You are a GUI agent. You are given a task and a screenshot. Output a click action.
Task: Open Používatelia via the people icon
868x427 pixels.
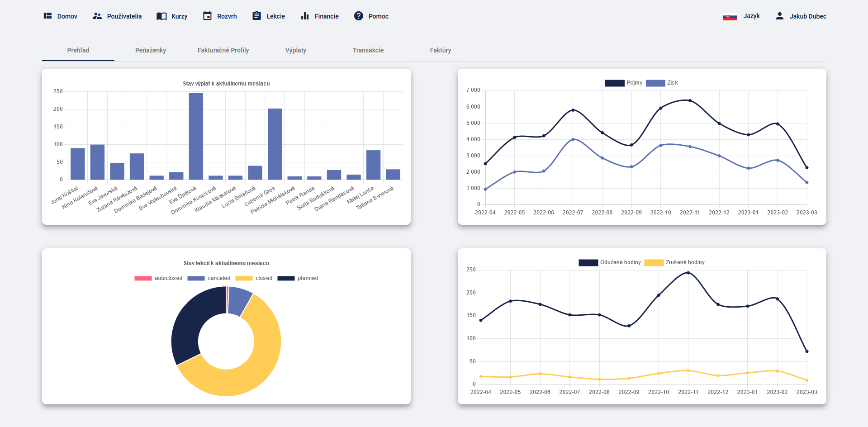click(97, 16)
